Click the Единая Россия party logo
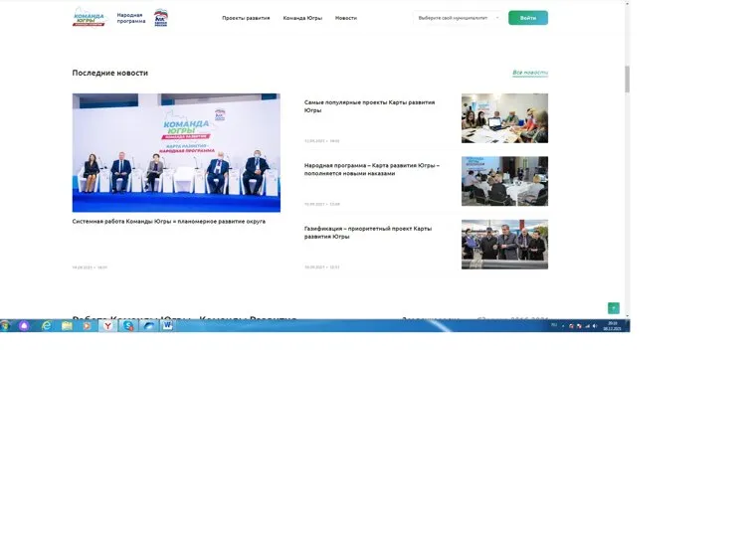This screenshot has height=535, width=756. pyautogui.click(x=161, y=17)
